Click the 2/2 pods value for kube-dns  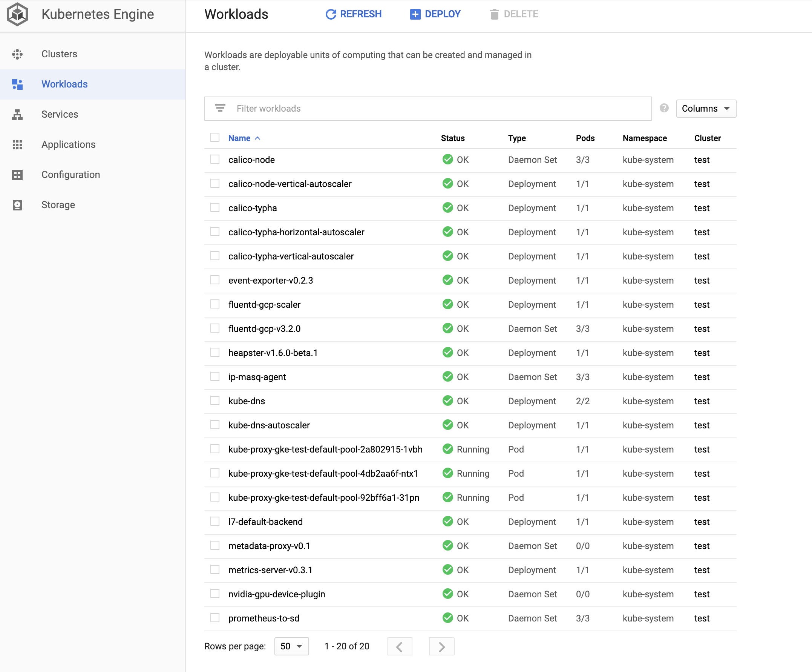583,401
